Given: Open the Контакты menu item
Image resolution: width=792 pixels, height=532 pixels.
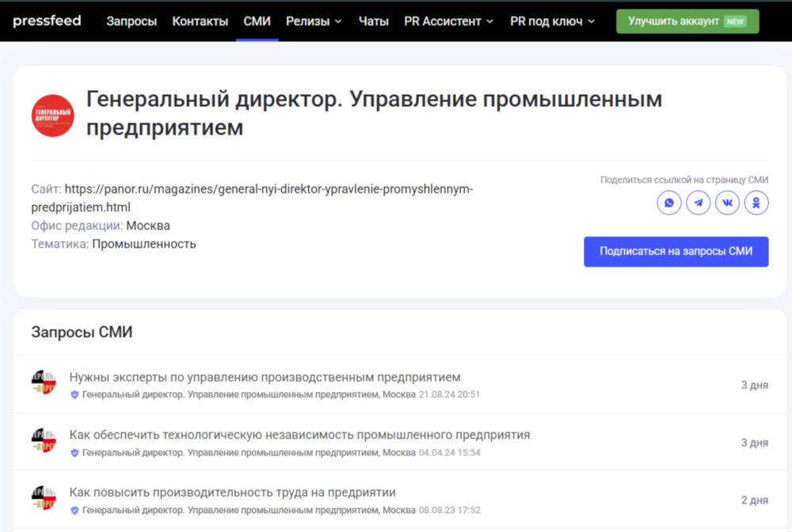Looking at the screenshot, I should [x=200, y=21].
